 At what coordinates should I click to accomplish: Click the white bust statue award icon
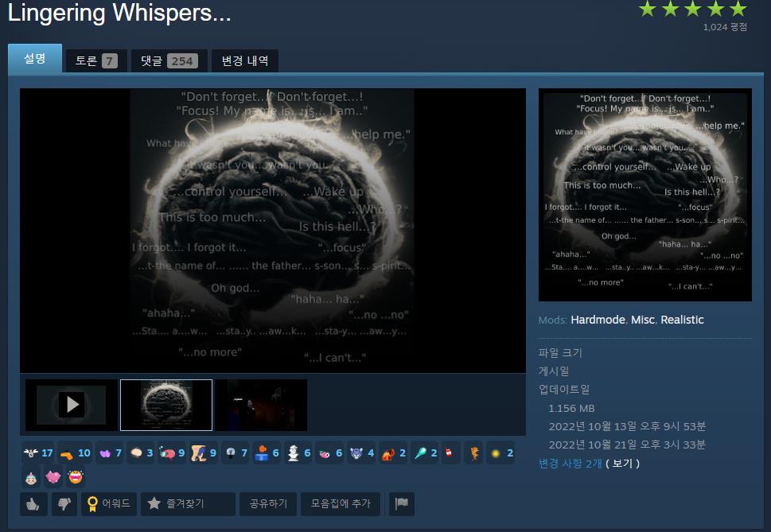(x=293, y=453)
